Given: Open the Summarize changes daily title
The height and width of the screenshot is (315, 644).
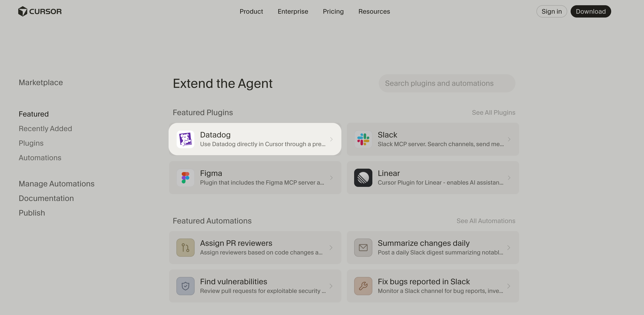Looking at the screenshot, I should [x=423, y=243].
